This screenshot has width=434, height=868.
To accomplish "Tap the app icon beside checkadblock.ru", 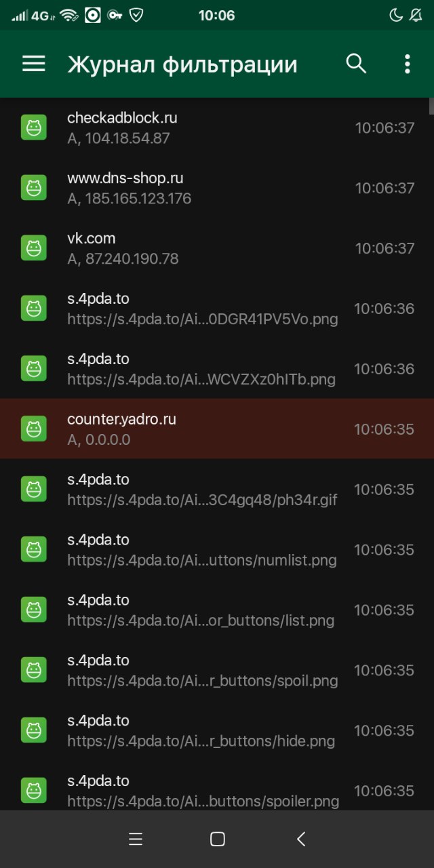I will tap(34, 127).
